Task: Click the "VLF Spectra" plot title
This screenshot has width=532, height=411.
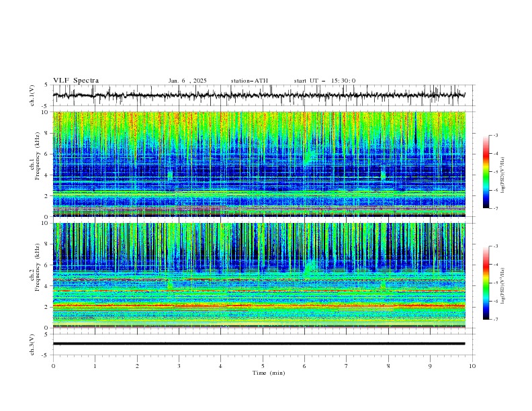Action: click(76, 81)
